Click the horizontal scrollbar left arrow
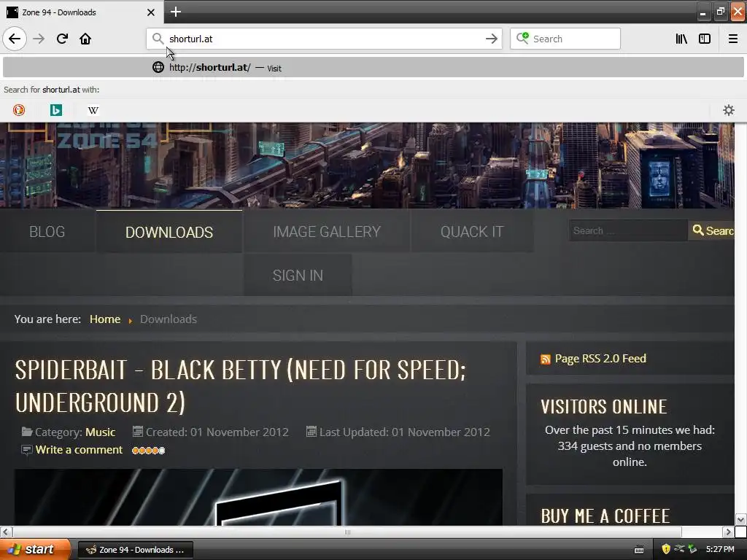Screen dimensions: 747x560 [6, 532]
